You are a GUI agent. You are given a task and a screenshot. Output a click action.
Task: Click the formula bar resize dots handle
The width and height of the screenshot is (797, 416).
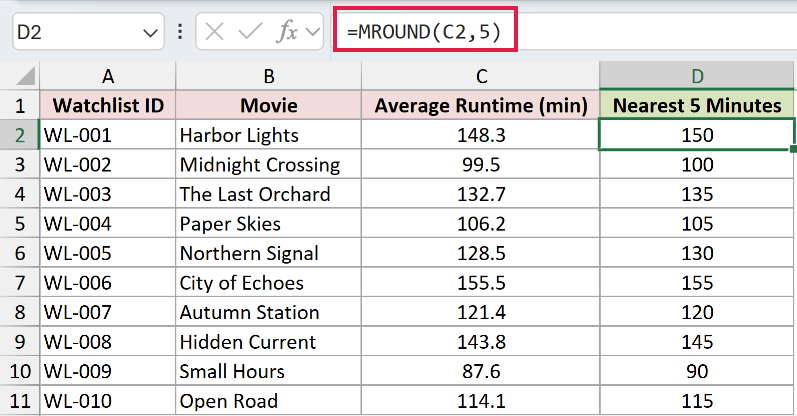click(180, 32)
